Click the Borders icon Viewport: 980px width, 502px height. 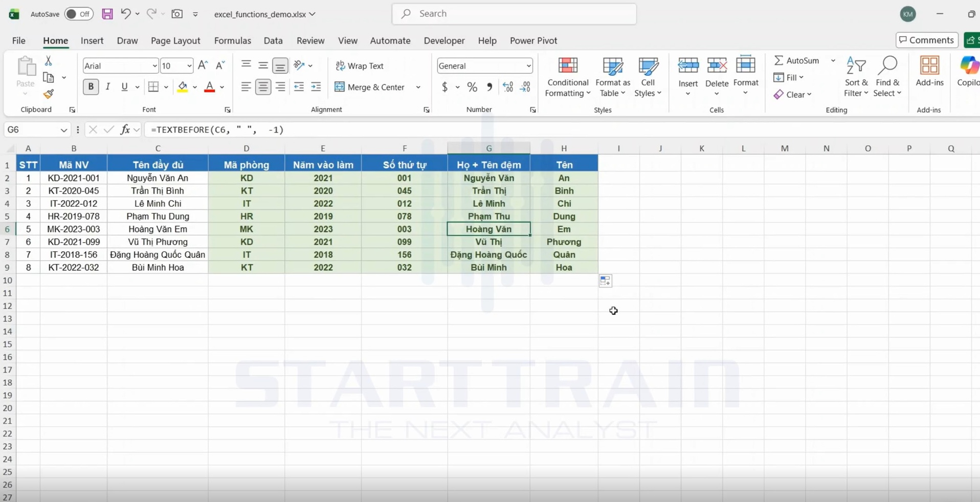pos(153,87)
